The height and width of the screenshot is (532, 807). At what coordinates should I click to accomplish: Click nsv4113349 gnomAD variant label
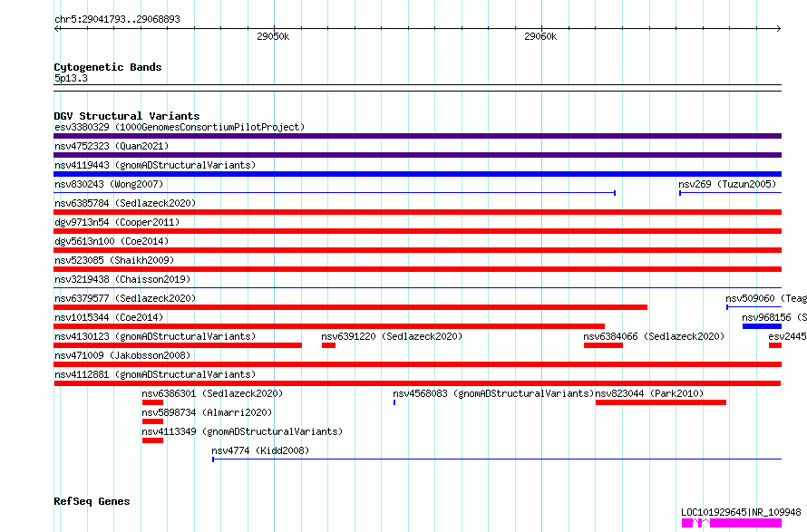tap(242, 431)
